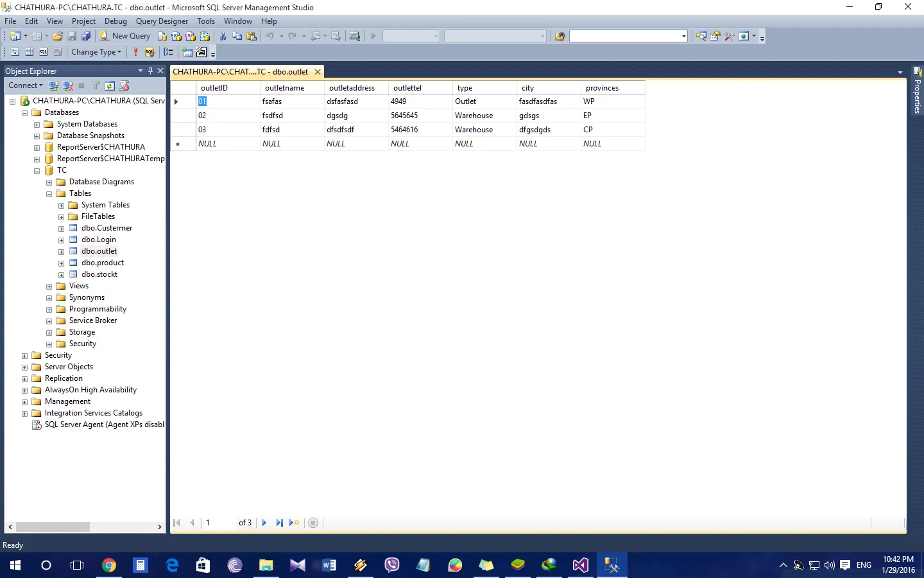Show the Diagram Pane icon
The image size is (924, 578).
[x=15, y=52]
